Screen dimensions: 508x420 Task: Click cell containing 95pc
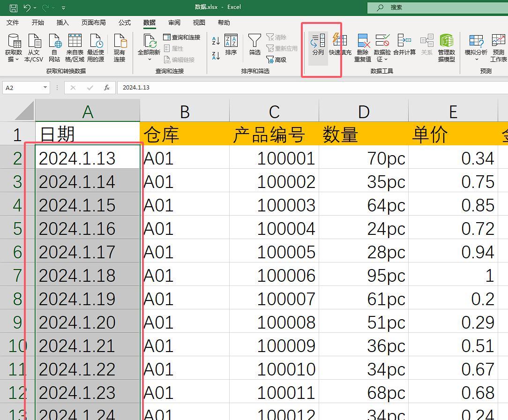tap(364, 275)
